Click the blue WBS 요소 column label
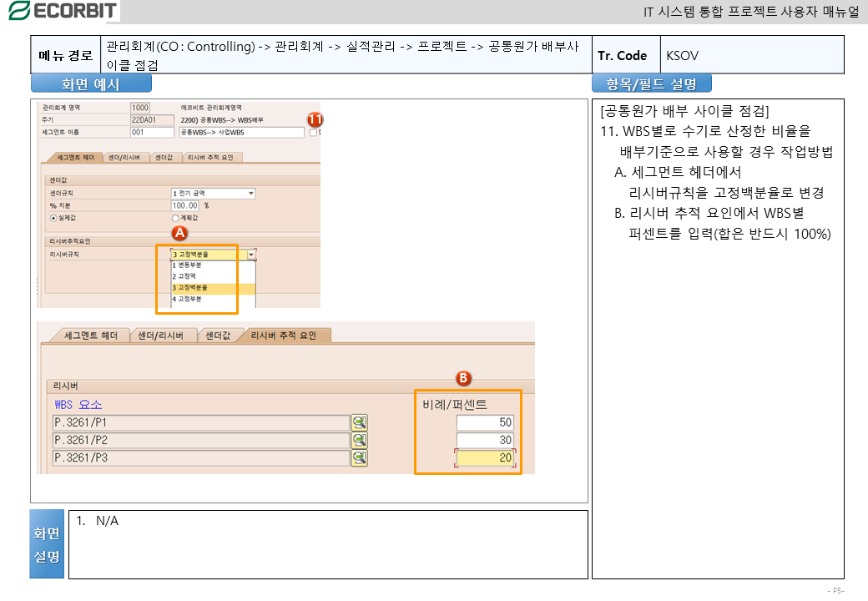Screen dimensions: 868x601 (x=78, y=404)
